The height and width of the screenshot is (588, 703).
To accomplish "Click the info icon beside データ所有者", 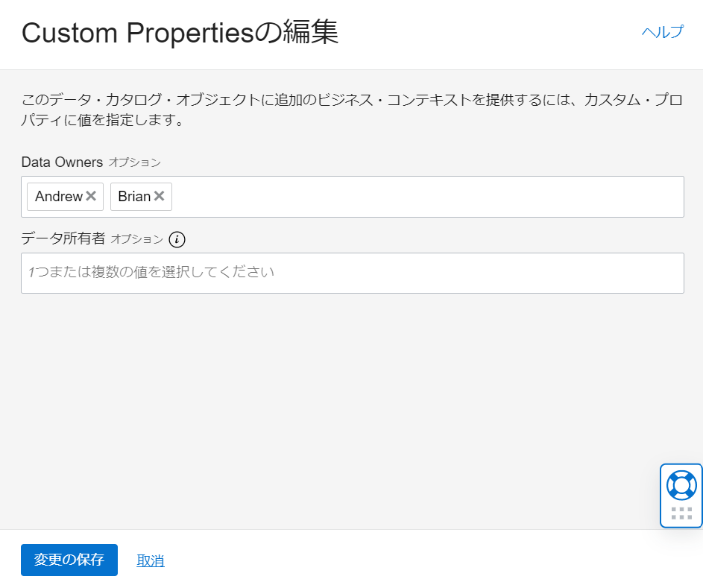I will click(177, 239).
